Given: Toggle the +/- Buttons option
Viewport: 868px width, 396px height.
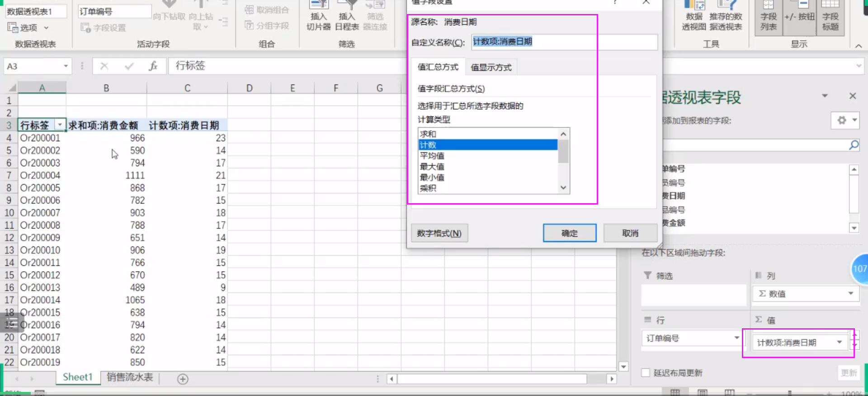Looking at the screenshot, I should tap(799, 17).
